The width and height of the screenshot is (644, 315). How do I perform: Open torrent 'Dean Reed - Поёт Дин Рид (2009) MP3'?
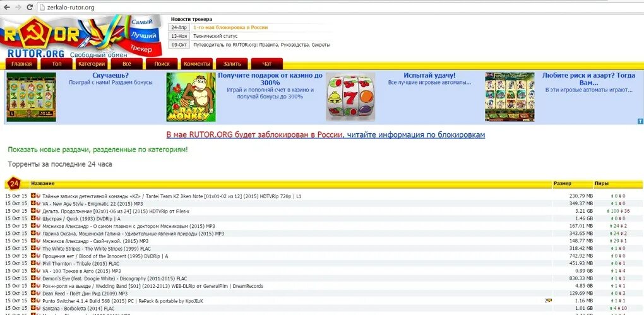(x=85, y=294)
